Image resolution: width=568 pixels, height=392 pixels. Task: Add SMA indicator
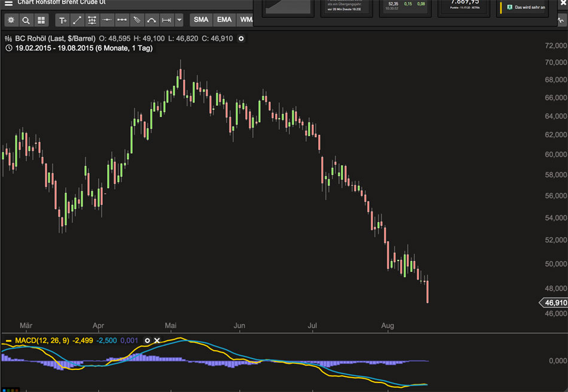point(201,20)
